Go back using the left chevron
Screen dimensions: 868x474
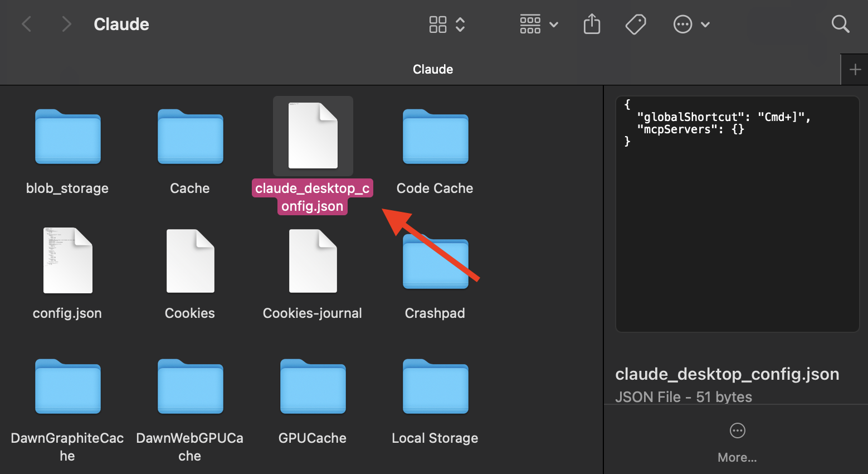coord(26,24)
